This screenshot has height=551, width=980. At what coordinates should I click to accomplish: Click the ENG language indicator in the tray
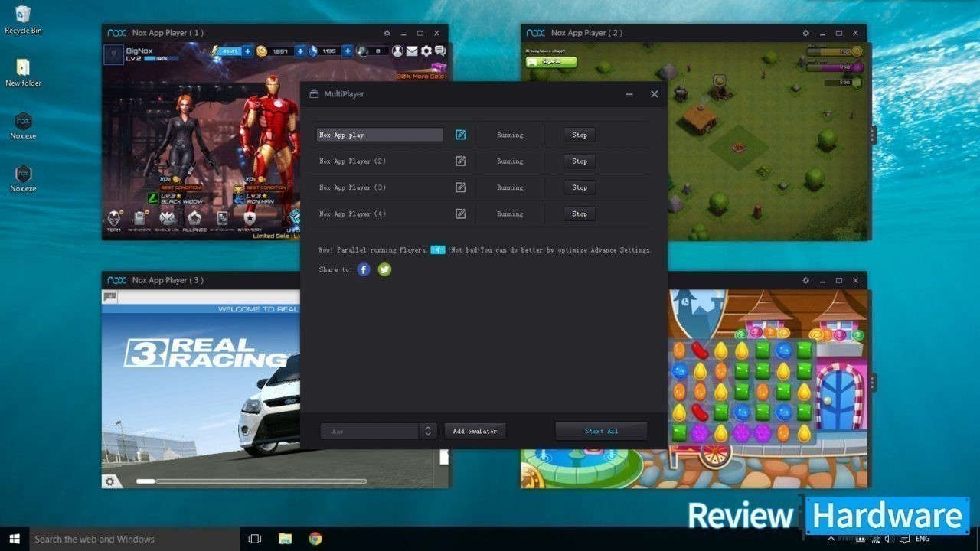pyautogui.click(x=923, y=539)
